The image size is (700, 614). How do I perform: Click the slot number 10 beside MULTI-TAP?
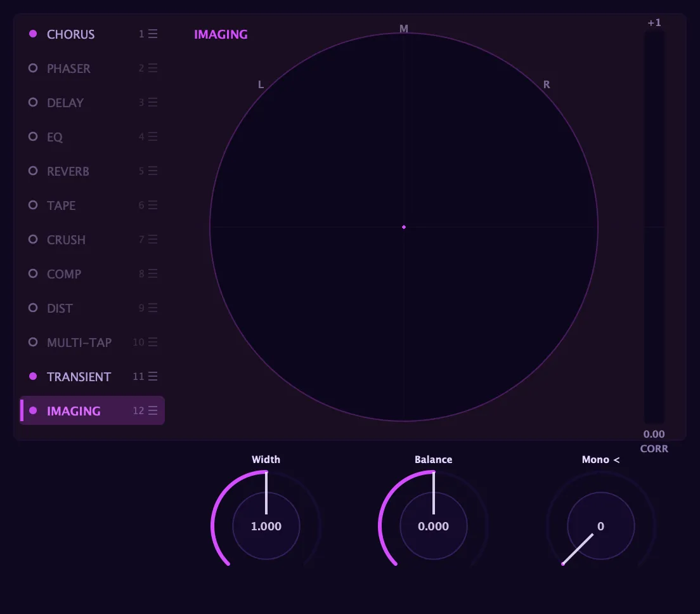138,342
